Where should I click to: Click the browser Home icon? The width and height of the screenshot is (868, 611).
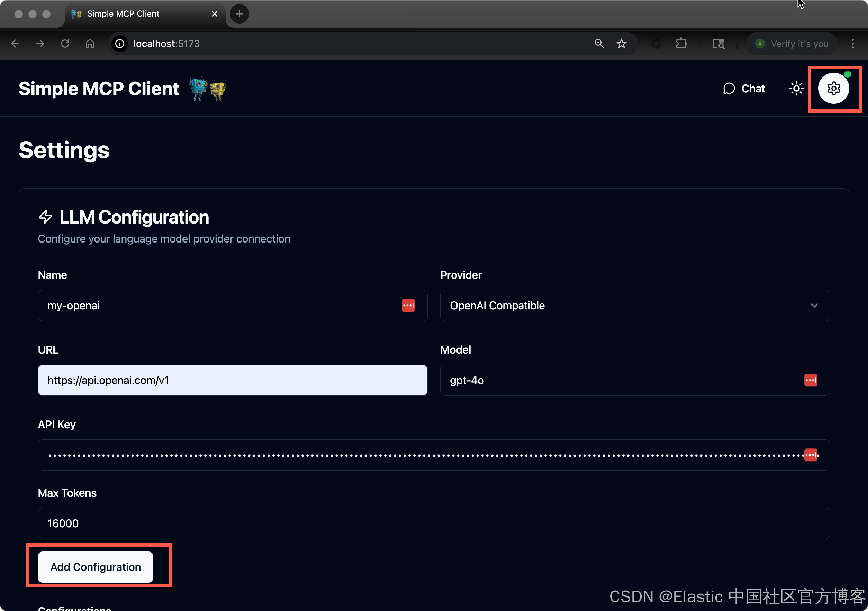[x=90, y=44]
